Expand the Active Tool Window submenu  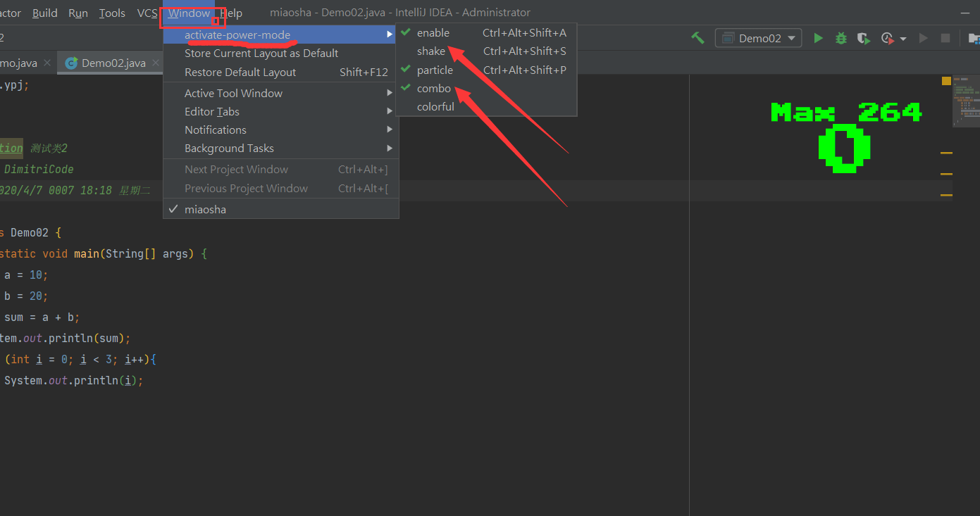[x=281, y=93]
